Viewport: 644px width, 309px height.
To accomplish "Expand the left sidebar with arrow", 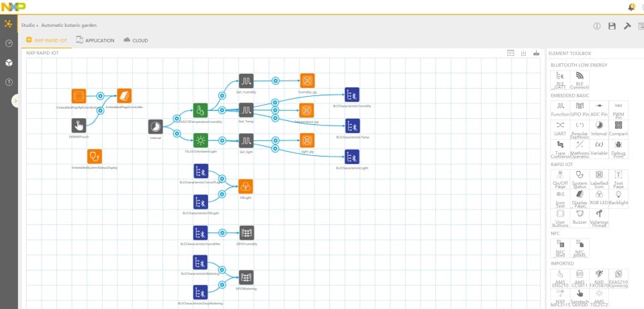I will click(15, 101).
